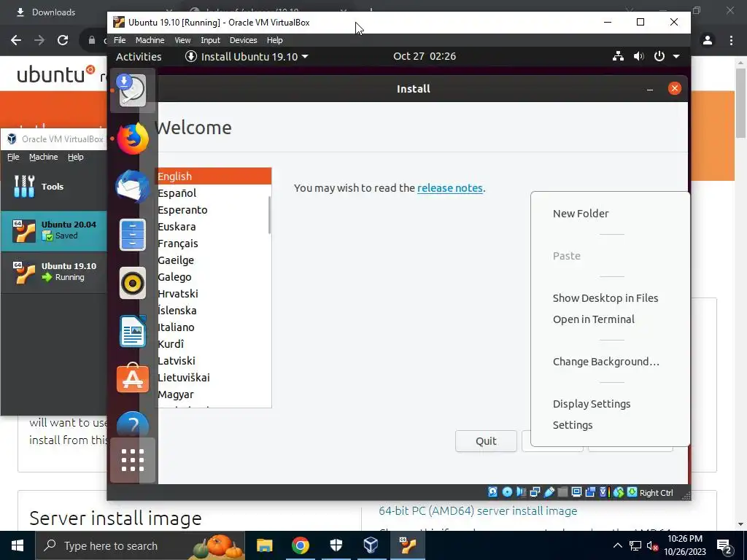Image resolution: width=747 pixels, height=560 pixels.
Task: Click the mouse integration status indicator
Action: click(x=619, y=492)
